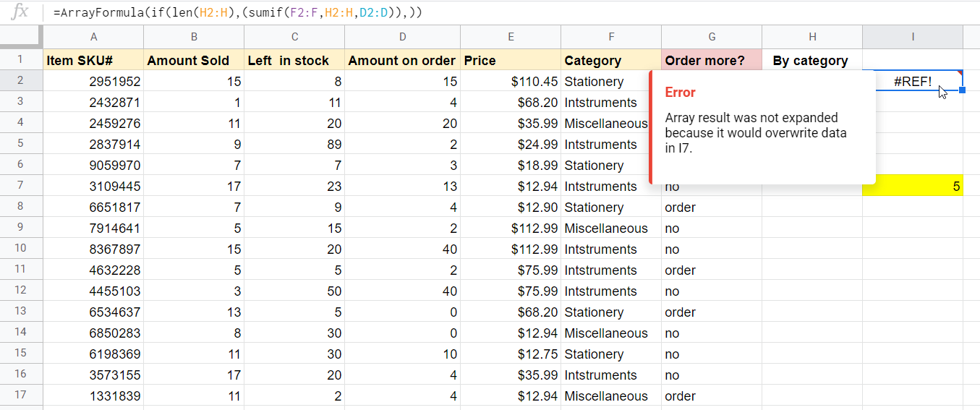
Task: Select column G header
Action: coord(712,37)
